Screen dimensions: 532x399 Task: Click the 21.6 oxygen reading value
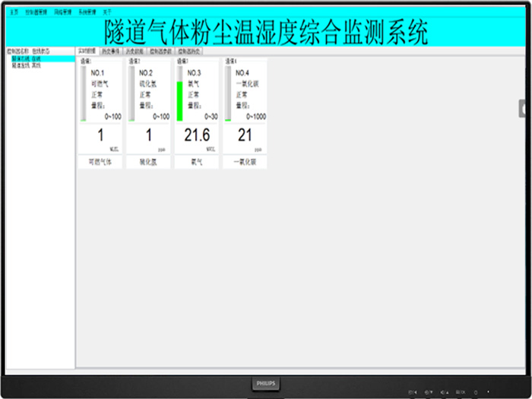click(197, 135)
